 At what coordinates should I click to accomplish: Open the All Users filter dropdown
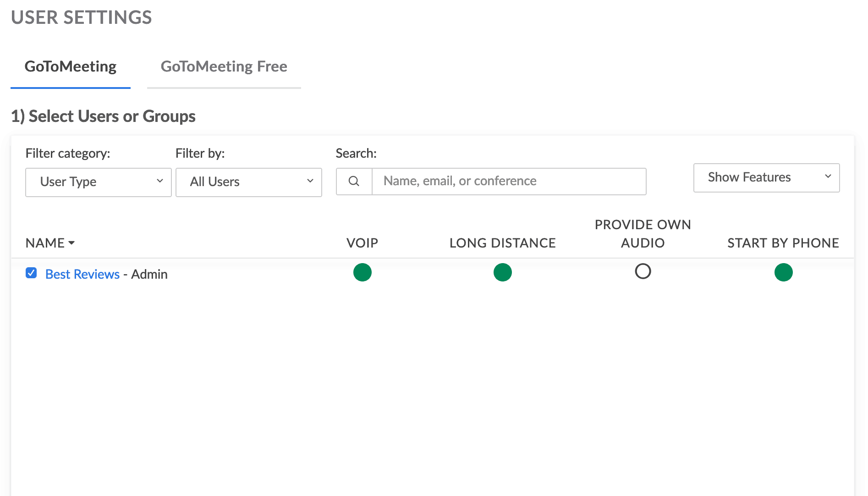coord(248,182)
